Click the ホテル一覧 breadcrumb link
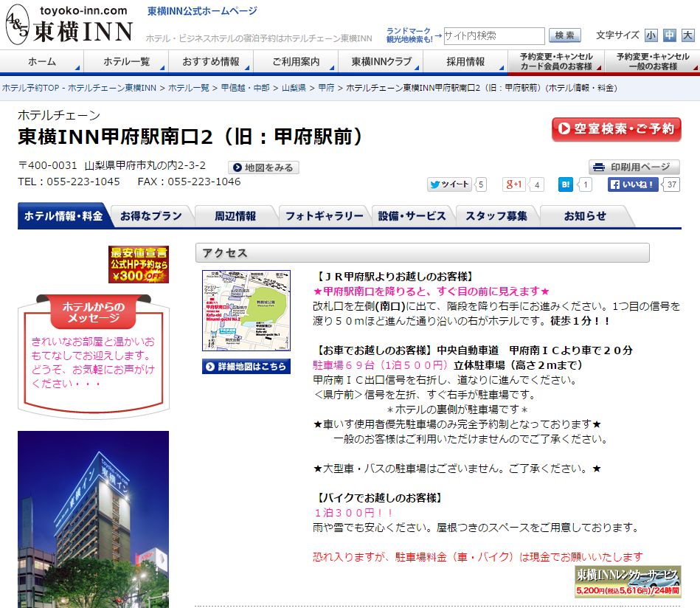This screenshot has width=700, height=608. click(x=188, y=88)
